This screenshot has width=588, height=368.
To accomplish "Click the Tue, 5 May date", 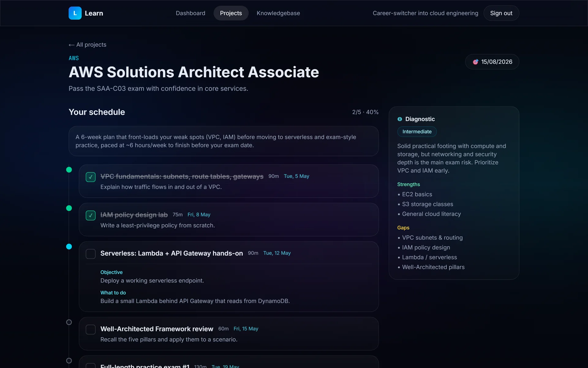I will 296,176.
